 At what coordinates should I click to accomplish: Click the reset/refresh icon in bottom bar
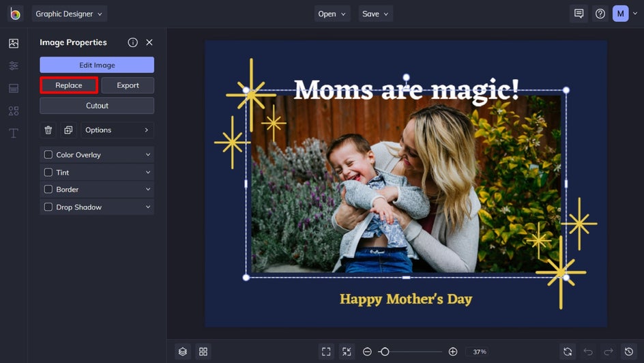(568, 351)
